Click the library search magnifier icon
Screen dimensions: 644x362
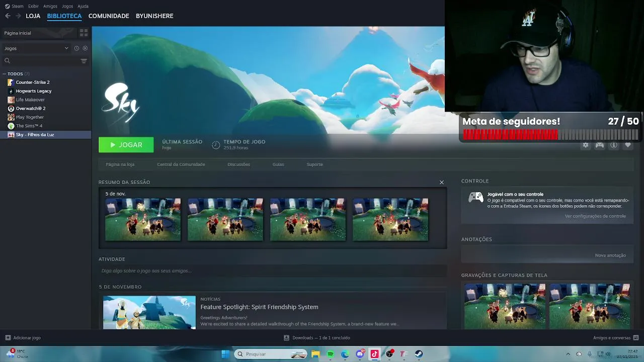[7, 61]
